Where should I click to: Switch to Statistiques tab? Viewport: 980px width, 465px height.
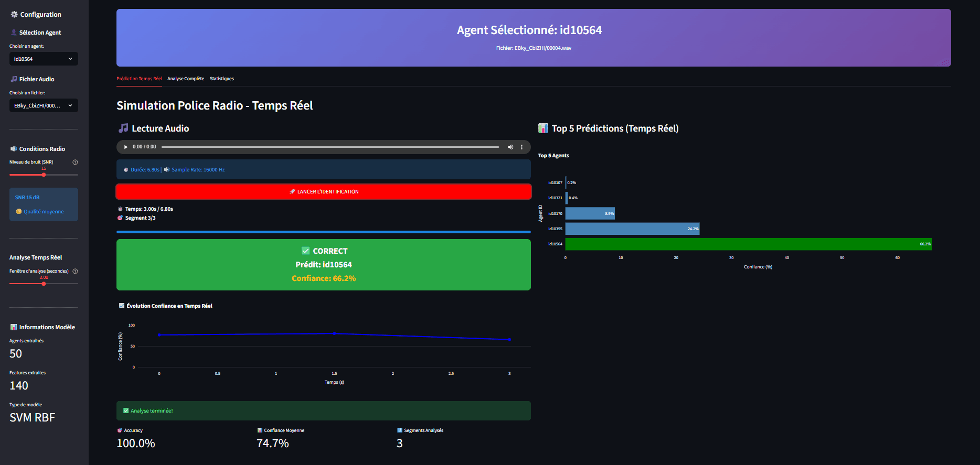click(x=222, y=79)
